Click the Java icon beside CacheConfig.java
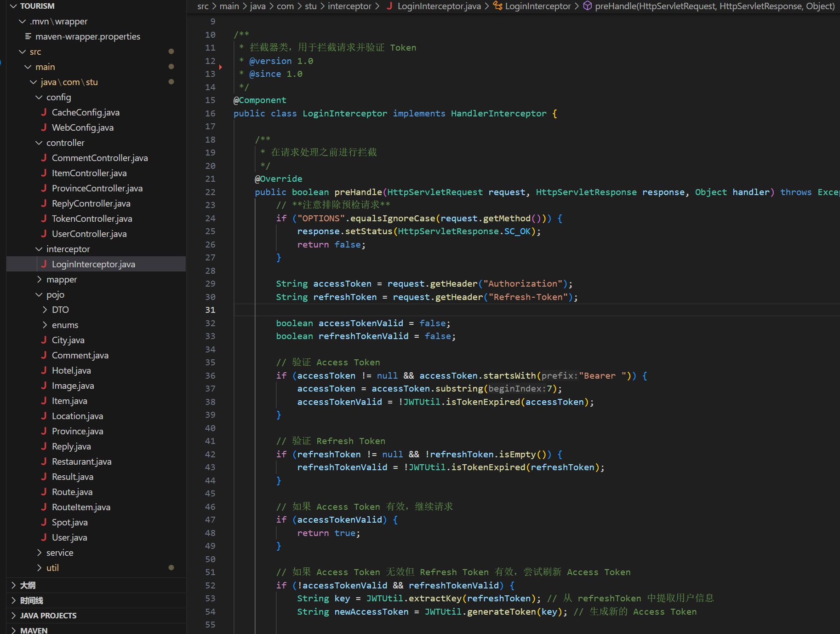 [44, 112]
